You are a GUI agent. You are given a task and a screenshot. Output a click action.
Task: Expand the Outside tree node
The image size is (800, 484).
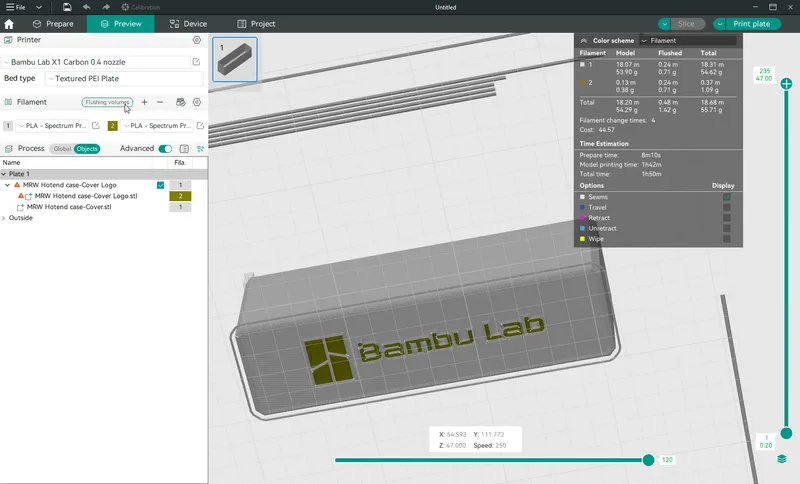coord(4,218)
